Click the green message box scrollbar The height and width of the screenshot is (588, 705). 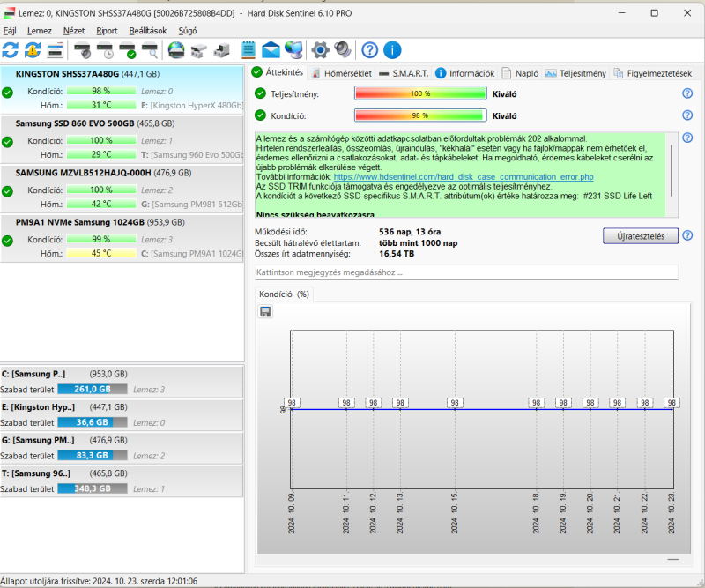672,170
